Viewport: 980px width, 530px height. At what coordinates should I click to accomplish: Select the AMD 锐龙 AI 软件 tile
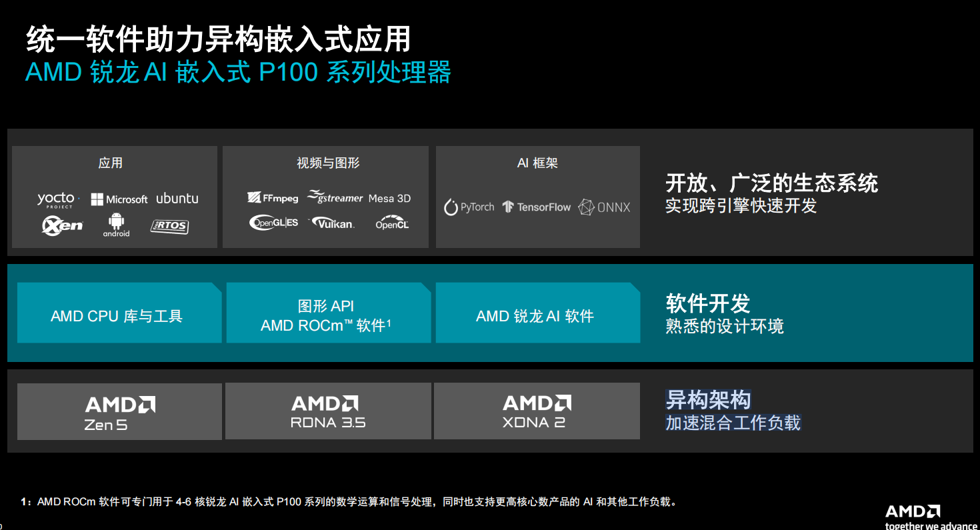537,313
